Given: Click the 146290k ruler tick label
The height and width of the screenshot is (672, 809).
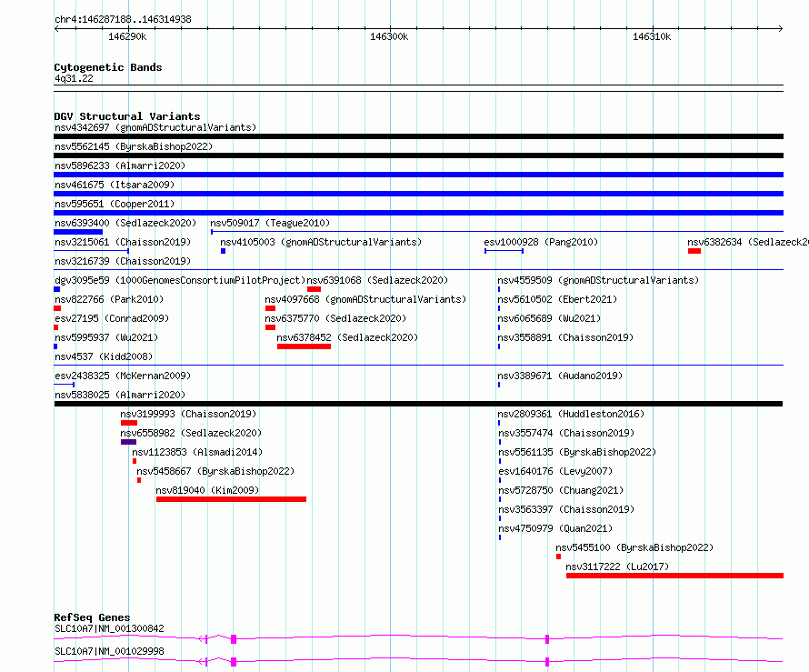Looking at the screenshot, I should (127, 36).
